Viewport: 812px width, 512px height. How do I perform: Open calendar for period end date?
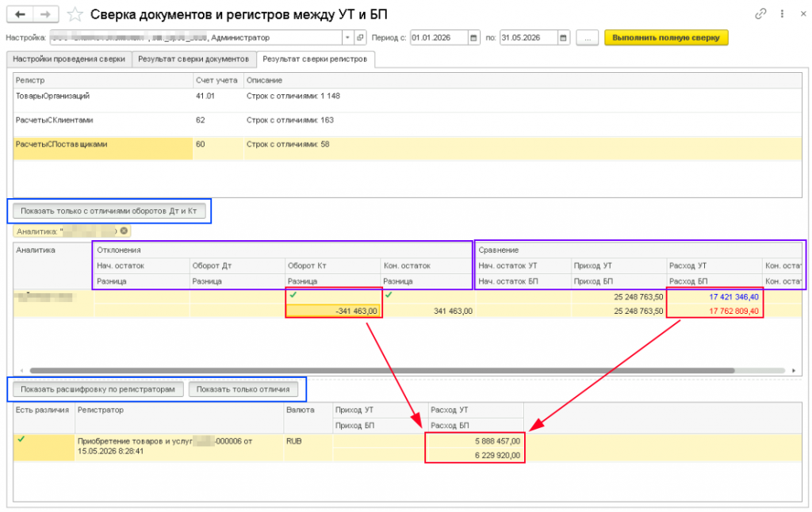(x=563, y=38)
